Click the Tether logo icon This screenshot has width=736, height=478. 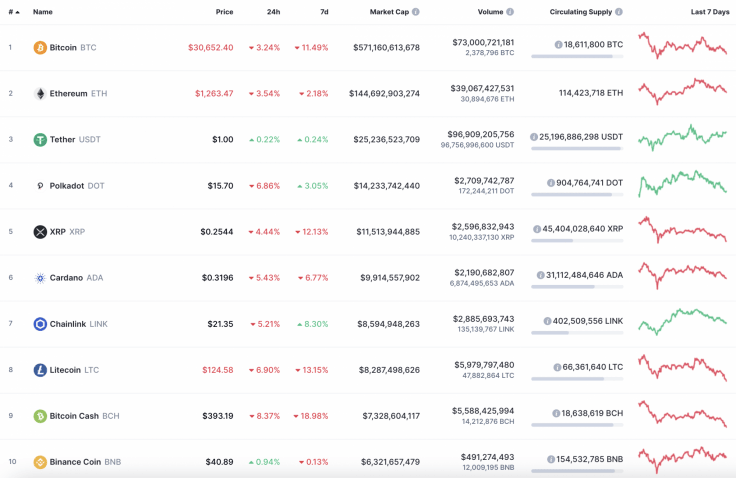pos(40,140)
